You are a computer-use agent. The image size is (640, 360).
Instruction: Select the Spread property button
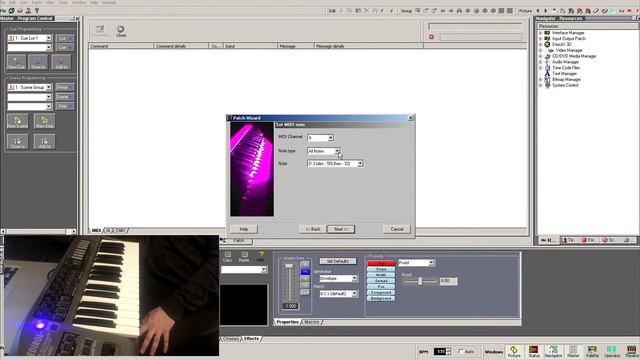click(x=381, y=281)
